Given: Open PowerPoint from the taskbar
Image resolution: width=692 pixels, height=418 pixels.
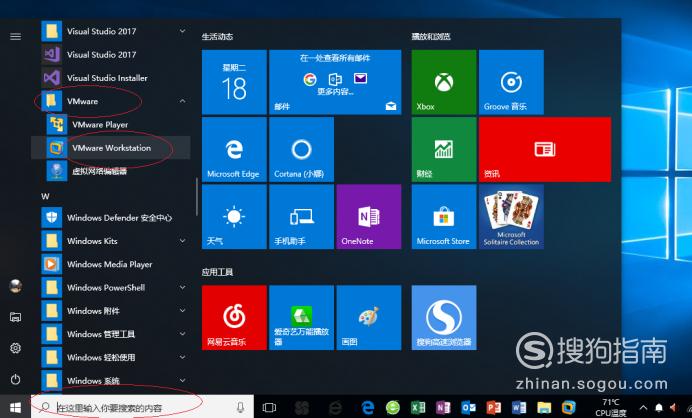Looking at the screenshot, I should [493, 407].
